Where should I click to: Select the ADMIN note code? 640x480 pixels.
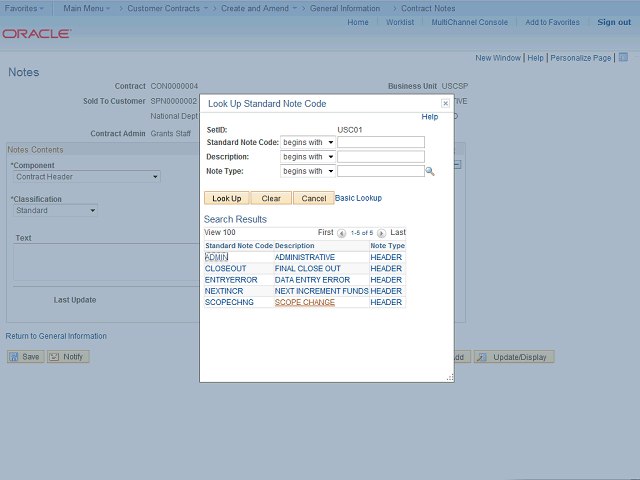click(217, 257)
